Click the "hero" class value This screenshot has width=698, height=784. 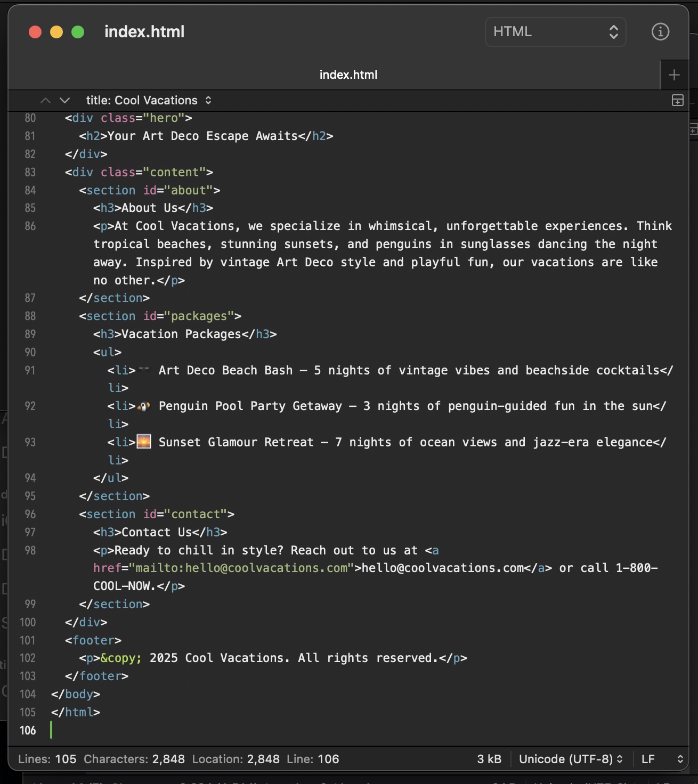(164, 118)
